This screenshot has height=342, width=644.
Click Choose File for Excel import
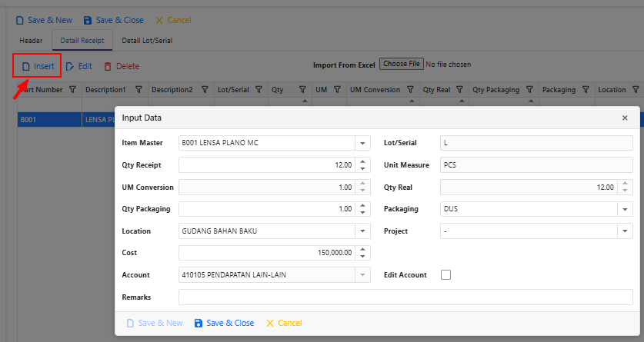pyautogui.click(x=402, y=64)
